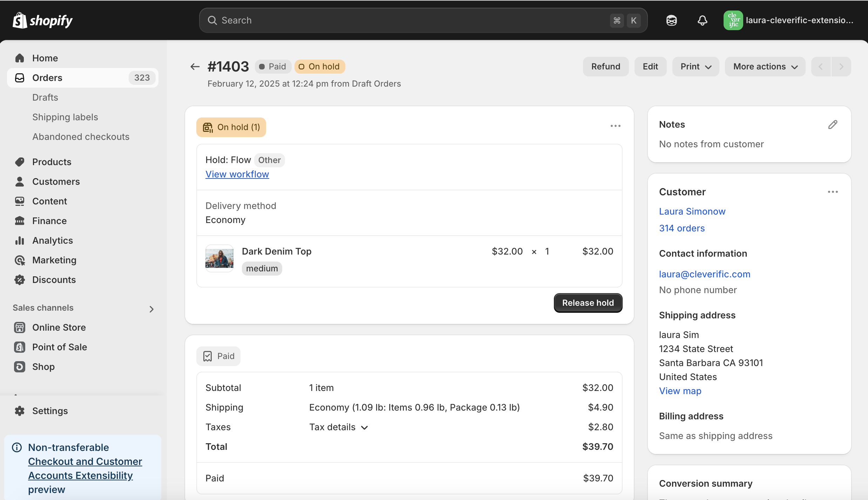This screenshot has width=868, height=500.
Task: Open Shipping labels in the sidebar
Action: pyautogui.click(x=65, y=117)
